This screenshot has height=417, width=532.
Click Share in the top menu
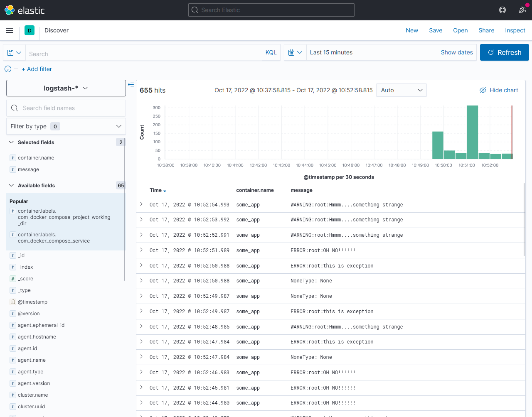click(486, 30)
